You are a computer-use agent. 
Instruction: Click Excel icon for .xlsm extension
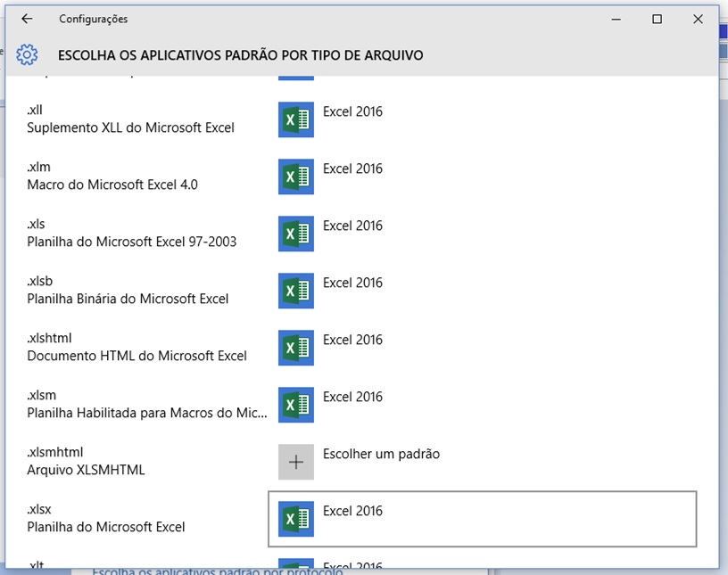[x=296, y=405]
